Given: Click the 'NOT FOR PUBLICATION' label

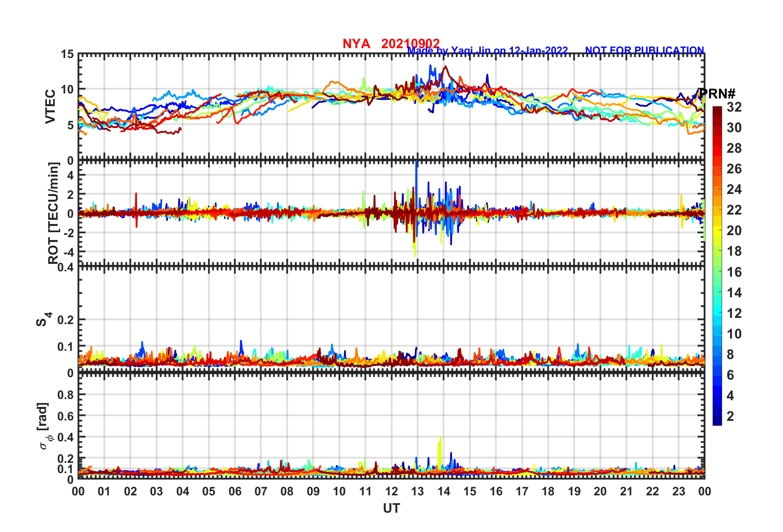Looking at the screenshot, I should click(645, 50).
